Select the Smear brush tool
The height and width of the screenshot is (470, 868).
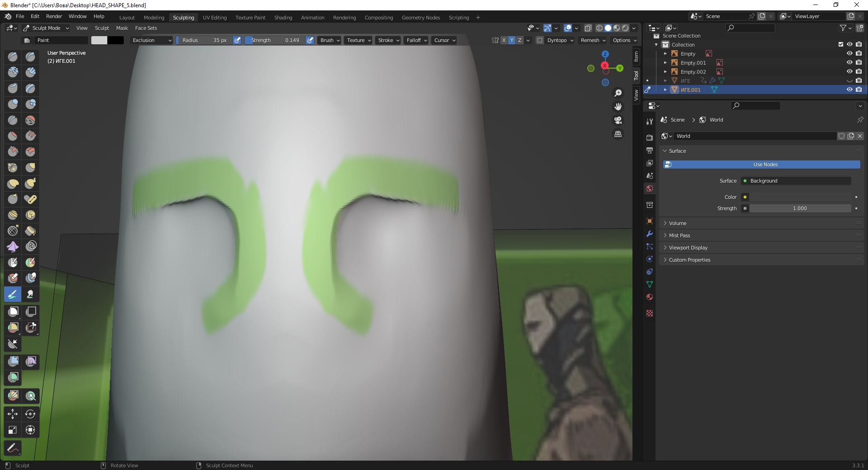[30, 294]
